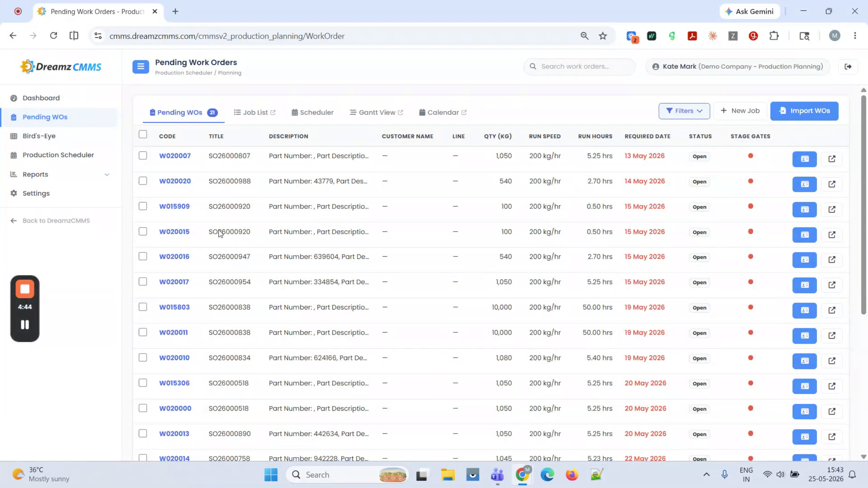Switch to Scheduler tab
Viewport: 868px width, 488px height.
pyautogui.click(x=312, y=112)
